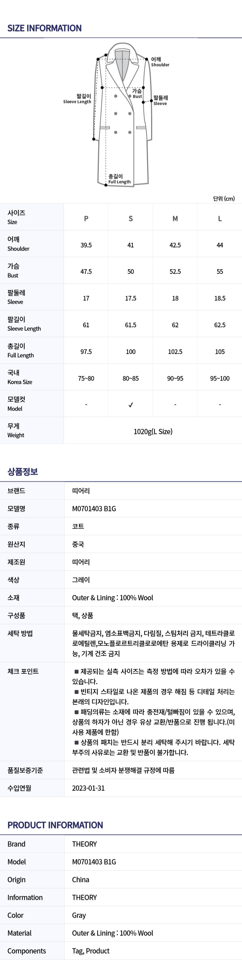This screenshot has height=980, width=242.
Task: Click the 단위 (cm) unit label
Action: (x=224, y=199)
